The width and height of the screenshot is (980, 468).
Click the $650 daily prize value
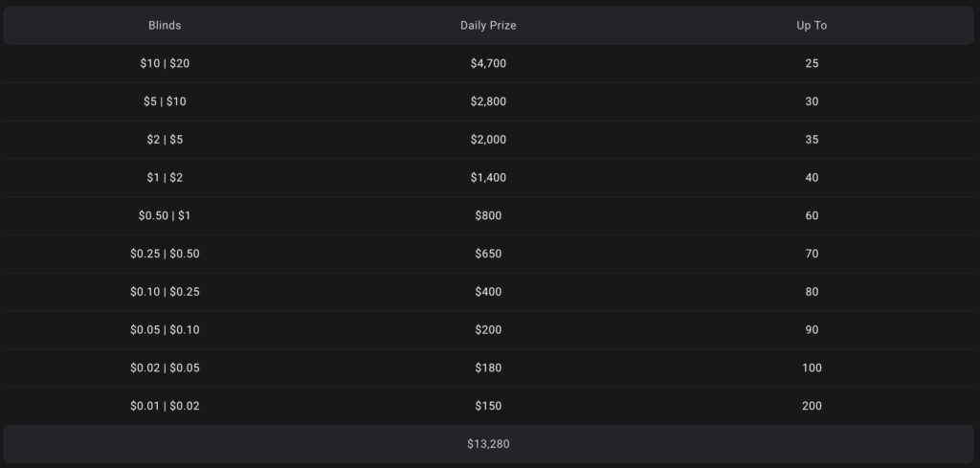(488, 254)
